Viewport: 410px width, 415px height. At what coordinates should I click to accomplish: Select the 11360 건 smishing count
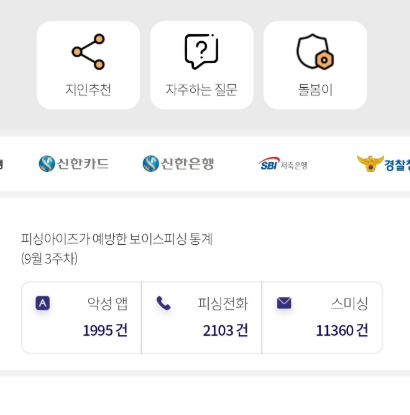(x=342, y=330)
